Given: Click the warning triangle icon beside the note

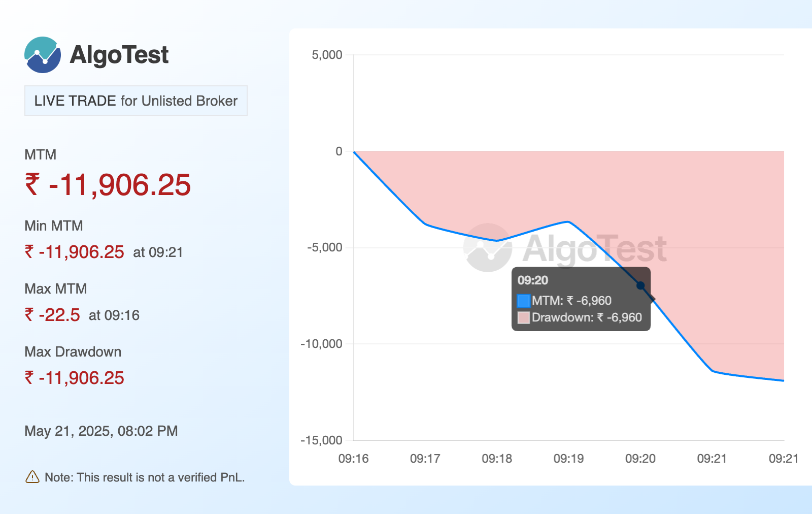Looking at the screenshot, I should (32, 477).
